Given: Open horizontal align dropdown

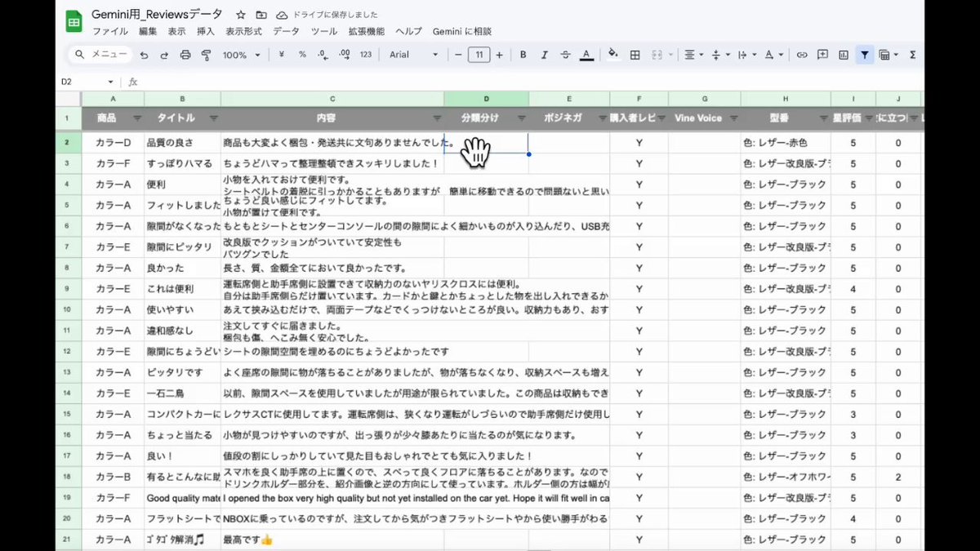Looking at the screenshot, I should click(693, 55).
